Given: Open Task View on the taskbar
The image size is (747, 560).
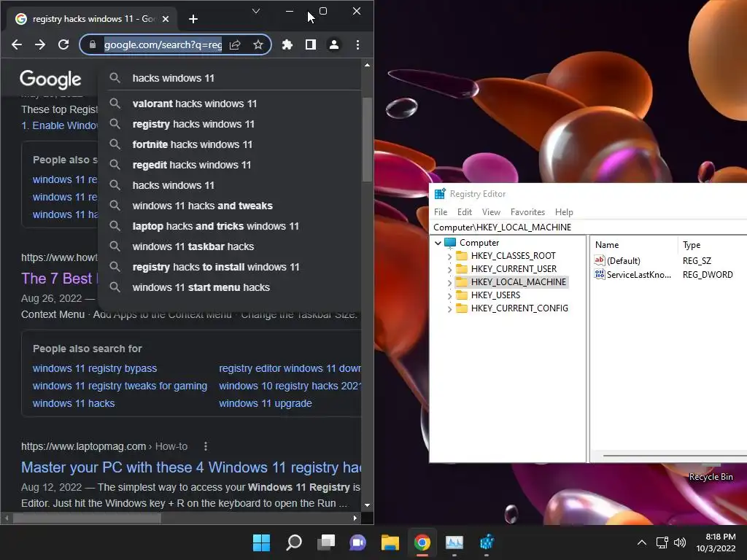Looking at the screenshot, I should [x=326, y=542].
